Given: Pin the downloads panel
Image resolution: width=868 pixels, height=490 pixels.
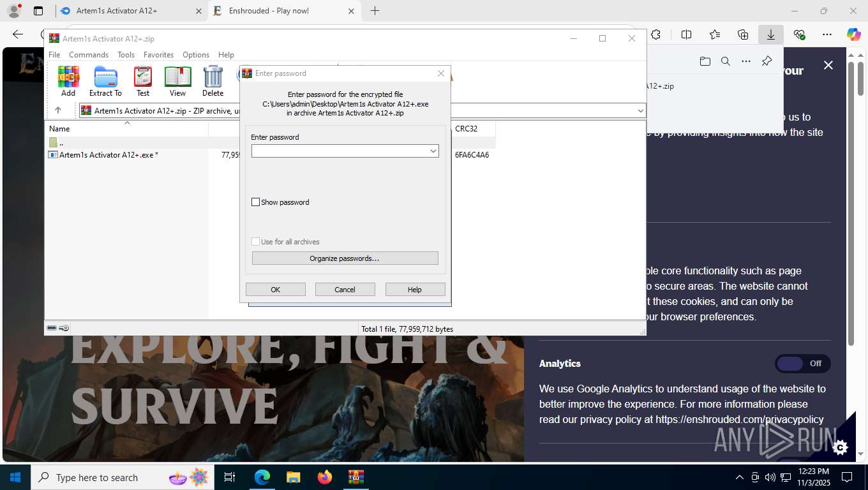Looking at the screenshot, I should [767, 61].
